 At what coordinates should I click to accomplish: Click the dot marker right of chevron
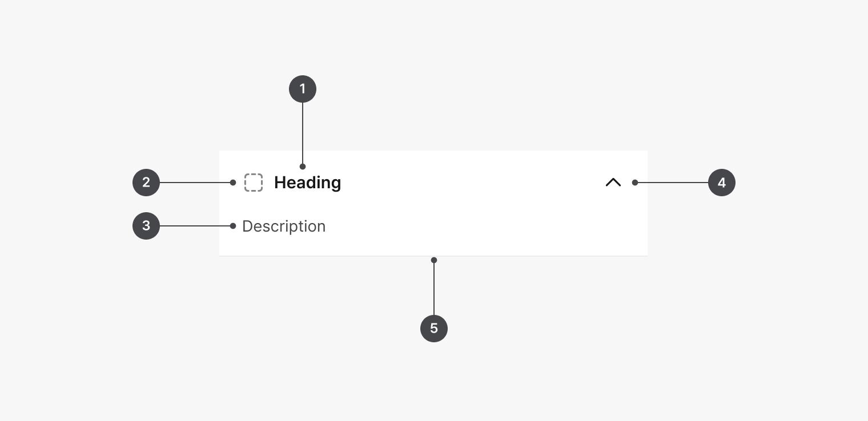[635, 183]
